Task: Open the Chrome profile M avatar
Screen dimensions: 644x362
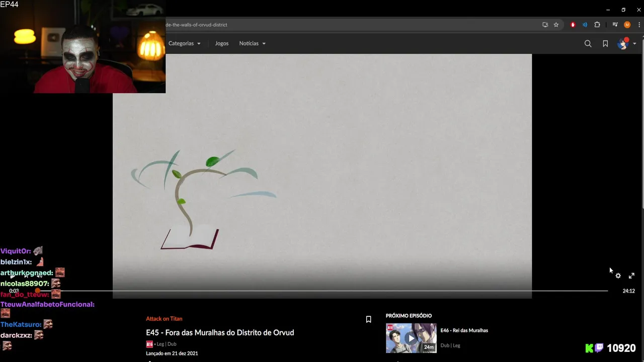Action: click(x=627, y=25)
